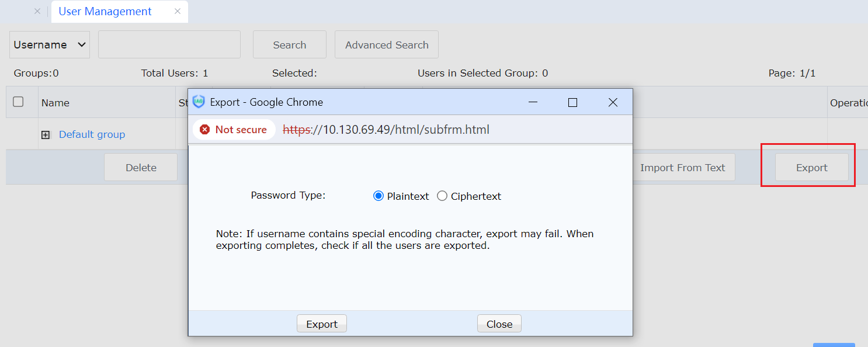Switch to the User Management tab
Image resolution: width=868 pixels, height=347 pixels.
105,12
